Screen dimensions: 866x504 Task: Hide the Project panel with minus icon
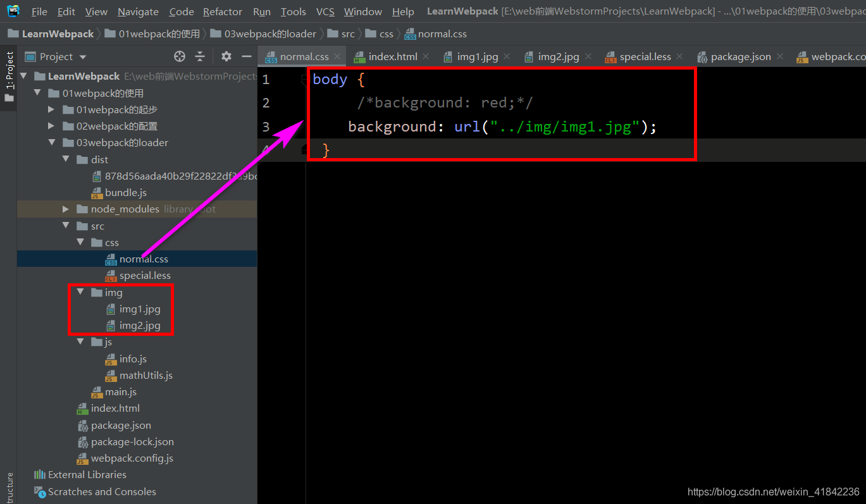pyautogui.click(x=246, y=56)
